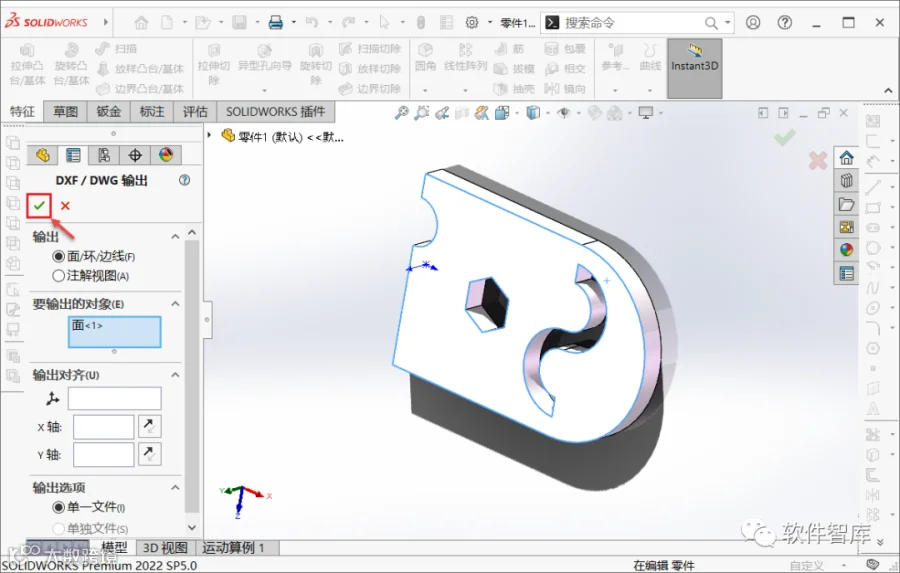Click the 搜索命令 search box

point(631,22)
